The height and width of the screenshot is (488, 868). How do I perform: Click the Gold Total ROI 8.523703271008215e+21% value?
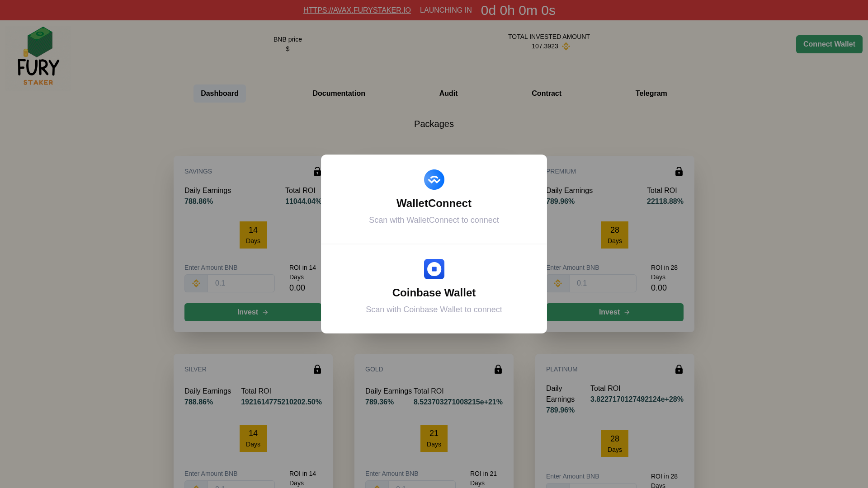coord(458,402)
